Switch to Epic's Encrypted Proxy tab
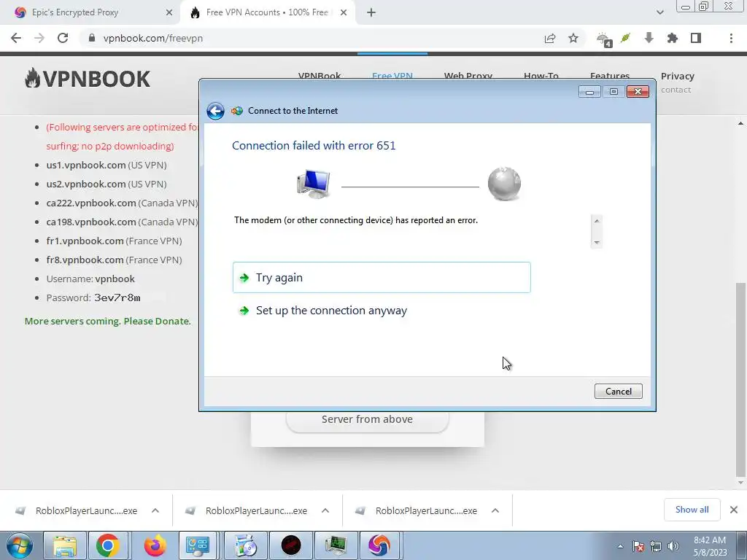This screenshot has width=747, height=560. 90,13
